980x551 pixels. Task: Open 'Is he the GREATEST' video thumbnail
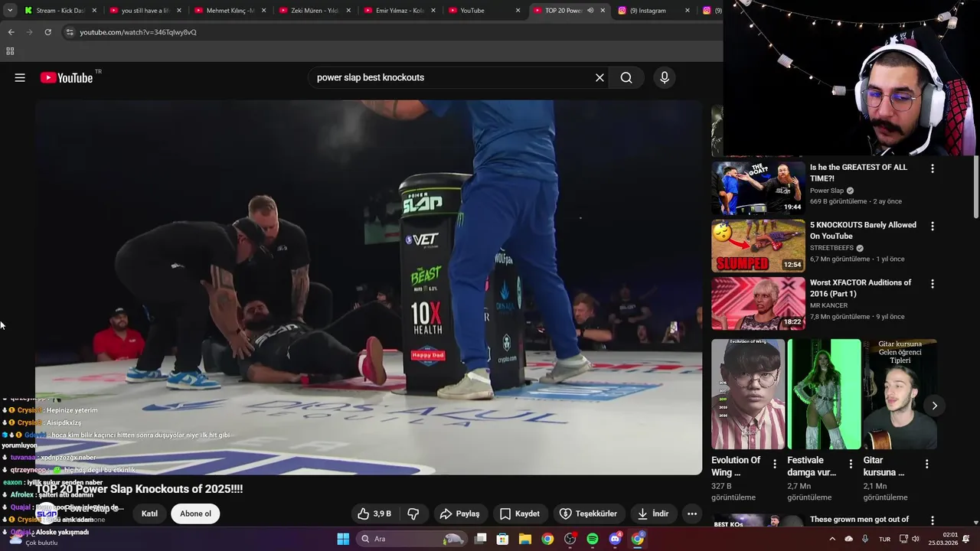758,188
